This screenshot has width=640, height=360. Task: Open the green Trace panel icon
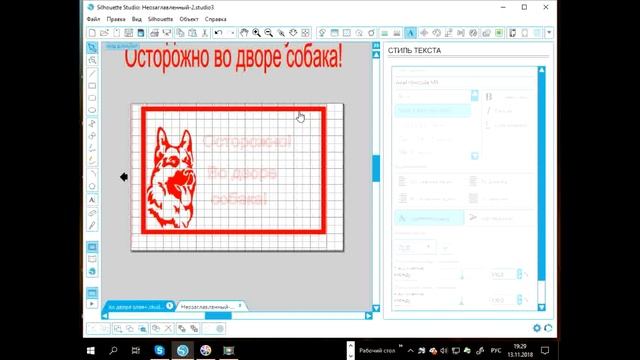[x=499, y=33]
